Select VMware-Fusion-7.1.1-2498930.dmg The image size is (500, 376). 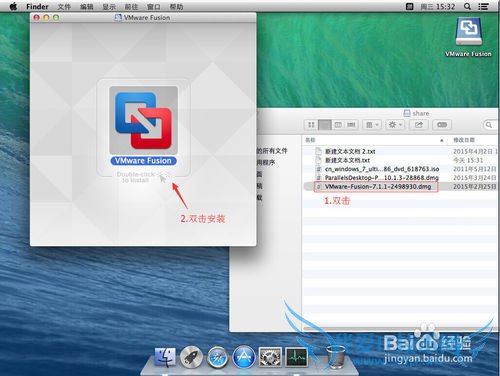pos(378,186)
